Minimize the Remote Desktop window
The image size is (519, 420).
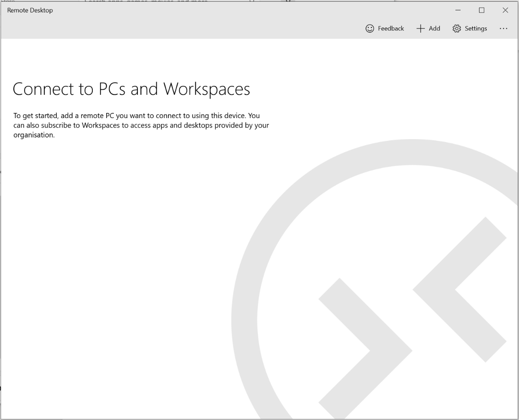point(458,10)
